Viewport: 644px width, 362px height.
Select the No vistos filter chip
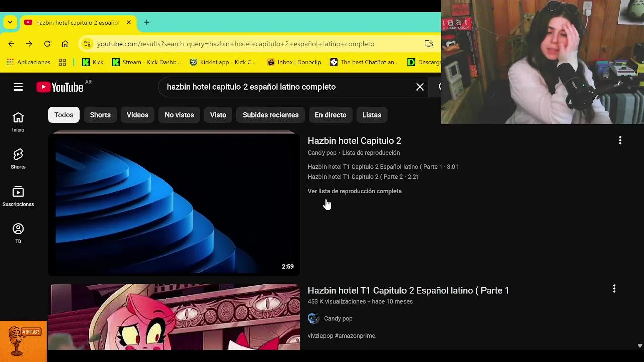tap(179, 115)
